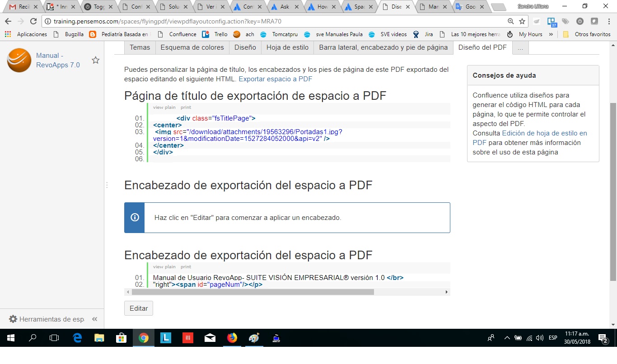The height and width of the screenshot is (364, 617).
Task: Click Exportar espacio a PDF link
Action: tap(276, 79)
